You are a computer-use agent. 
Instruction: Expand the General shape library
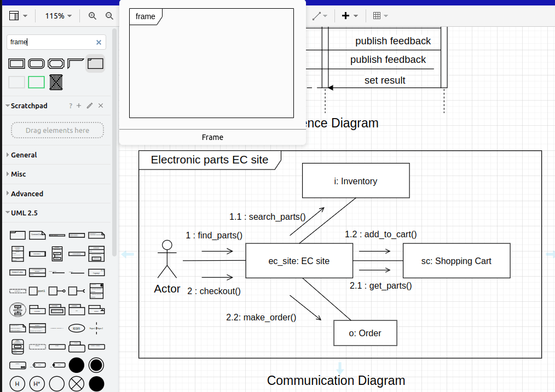coord(24,155)
